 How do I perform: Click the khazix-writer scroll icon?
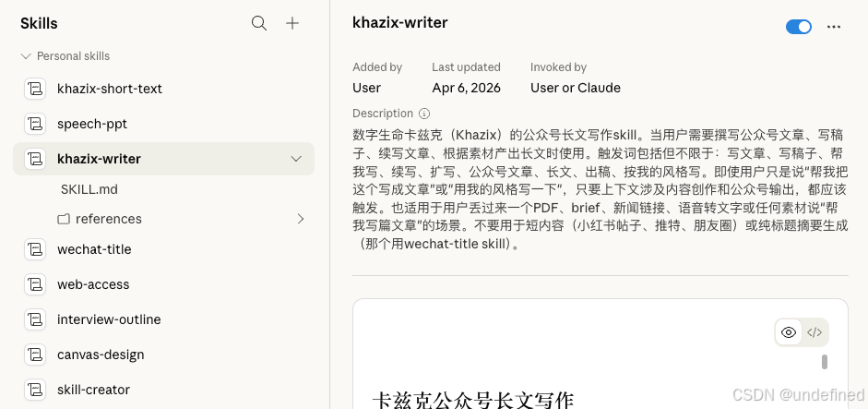tap(35, 159)
